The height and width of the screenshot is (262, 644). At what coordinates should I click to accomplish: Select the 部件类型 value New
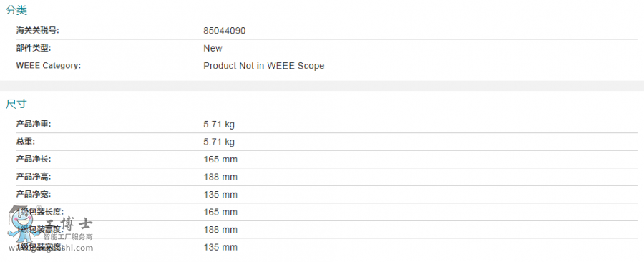point(213,49)
